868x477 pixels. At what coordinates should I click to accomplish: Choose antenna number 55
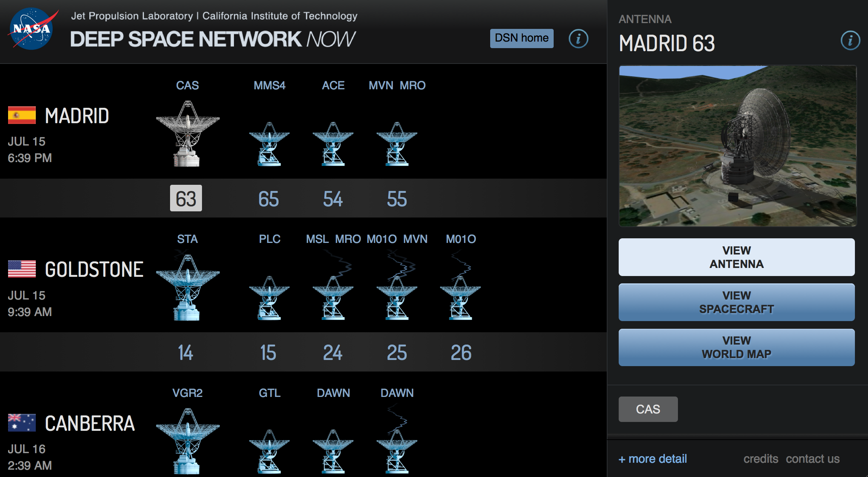pyautogui.click(x=397, y=199)
